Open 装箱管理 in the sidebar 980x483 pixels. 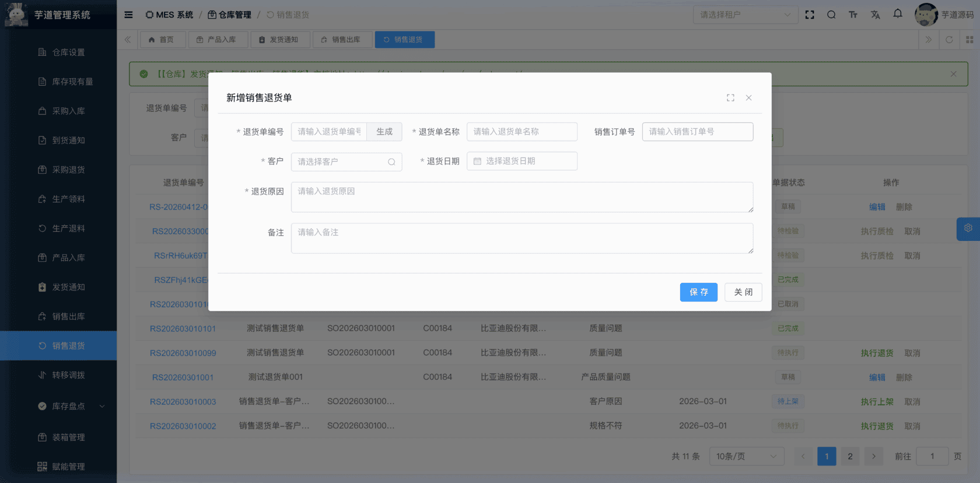pyautogui.click(x=58, y=437)
